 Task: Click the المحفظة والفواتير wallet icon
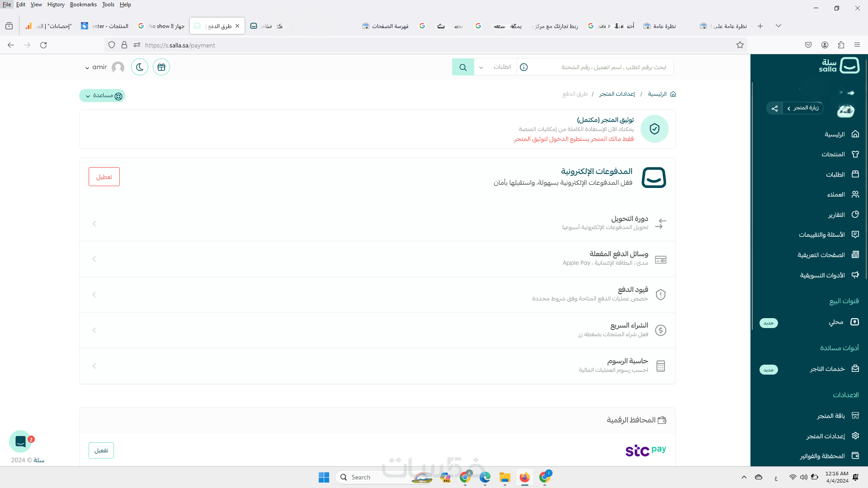point(855,455)
